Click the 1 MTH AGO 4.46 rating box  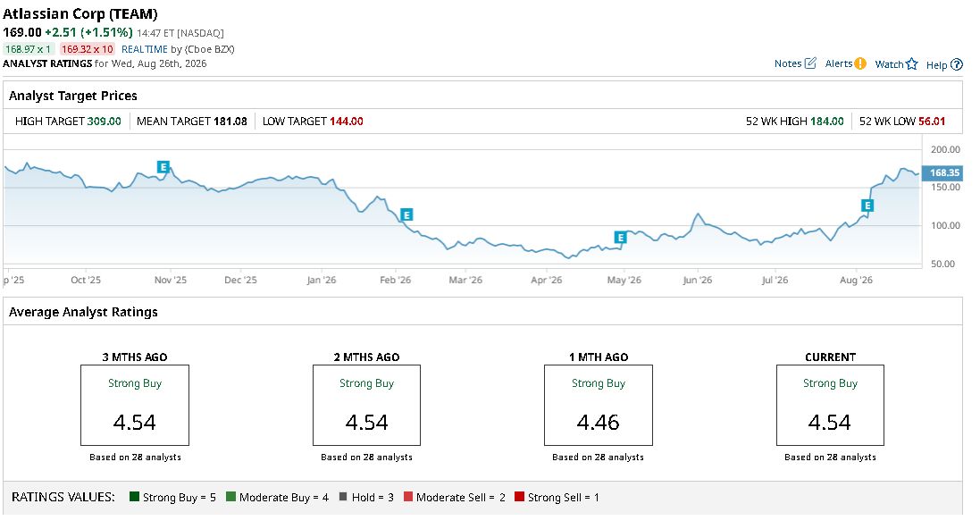point(599,405)
